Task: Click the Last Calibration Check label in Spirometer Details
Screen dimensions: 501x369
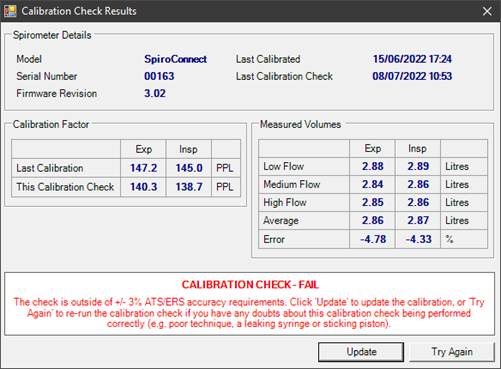Action: [284, 76]
